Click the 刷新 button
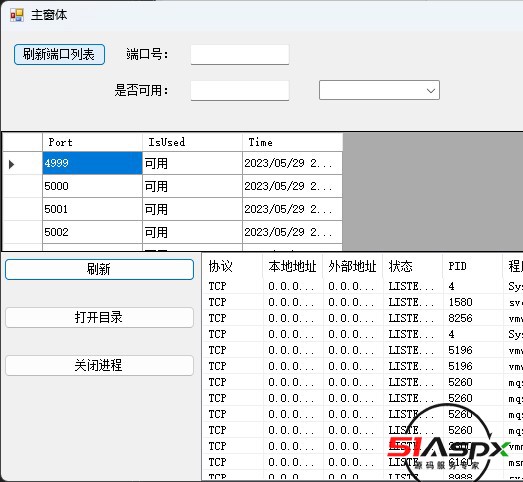Viewport: 523px width, 482px height. (x=99, y=269)
